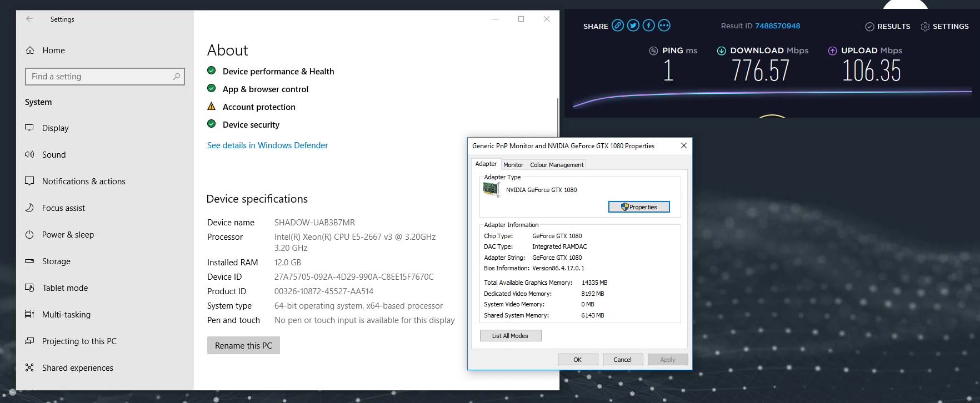Switch to the Monitor tab
Viewport: 980px width, 403px height.
click(x=513, y=165)
